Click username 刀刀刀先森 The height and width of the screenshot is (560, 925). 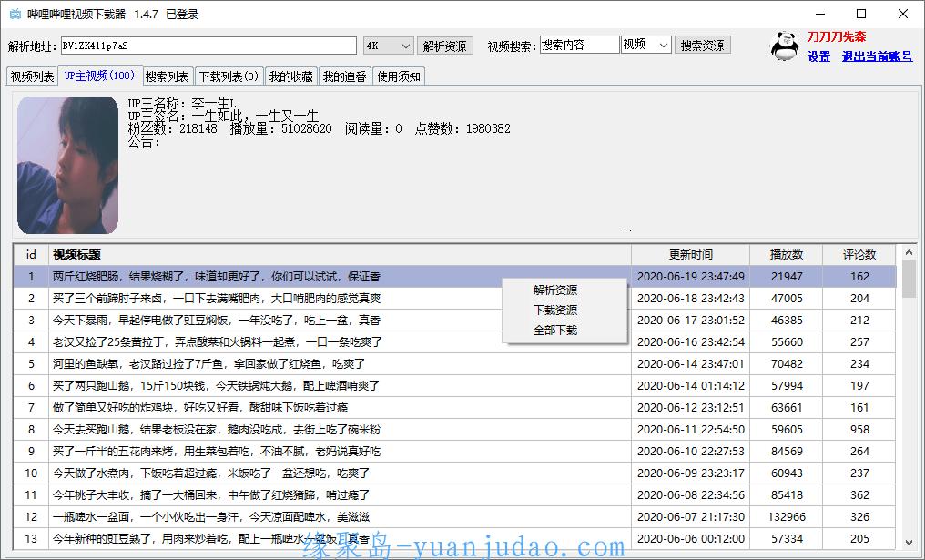click(x=837, y=36)
